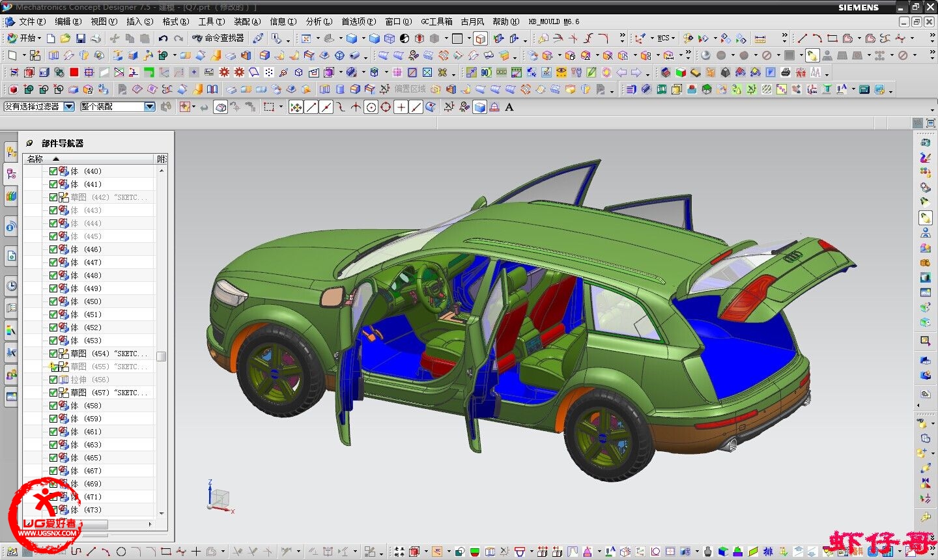Toggle checkbox for 草图 (454) sketch
Screen dimensions: 938x560
pyautogui.click(x=53, y=354)
